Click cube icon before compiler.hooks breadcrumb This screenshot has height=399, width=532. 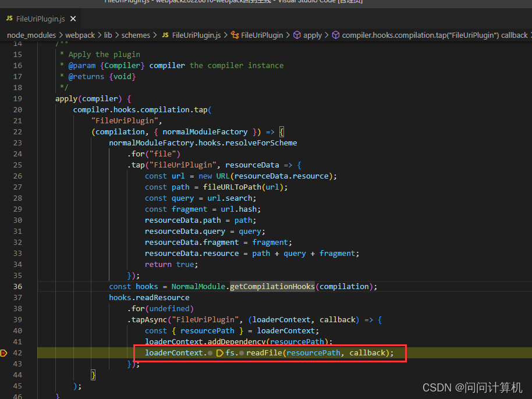pos(335,35)
